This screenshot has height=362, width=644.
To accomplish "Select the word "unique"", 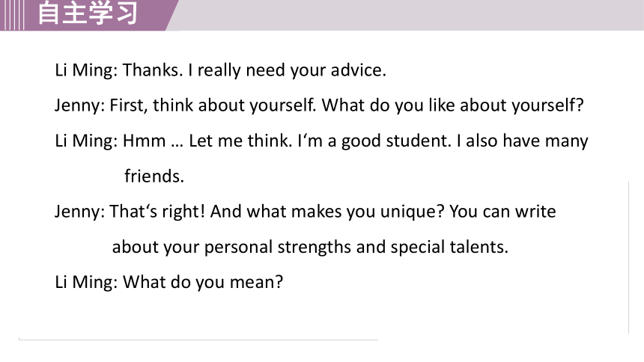I will click(412, 212).
